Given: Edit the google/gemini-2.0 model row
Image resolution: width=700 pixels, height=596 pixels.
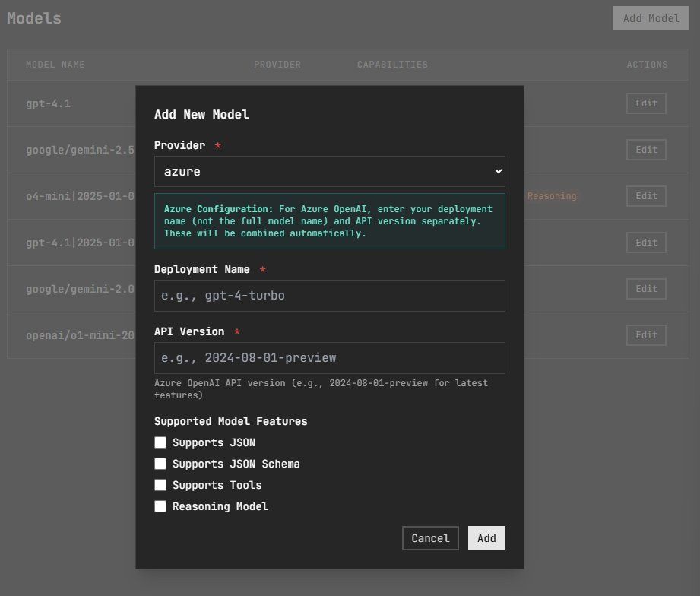Looking at the screenshot, I should click(646, 289).
